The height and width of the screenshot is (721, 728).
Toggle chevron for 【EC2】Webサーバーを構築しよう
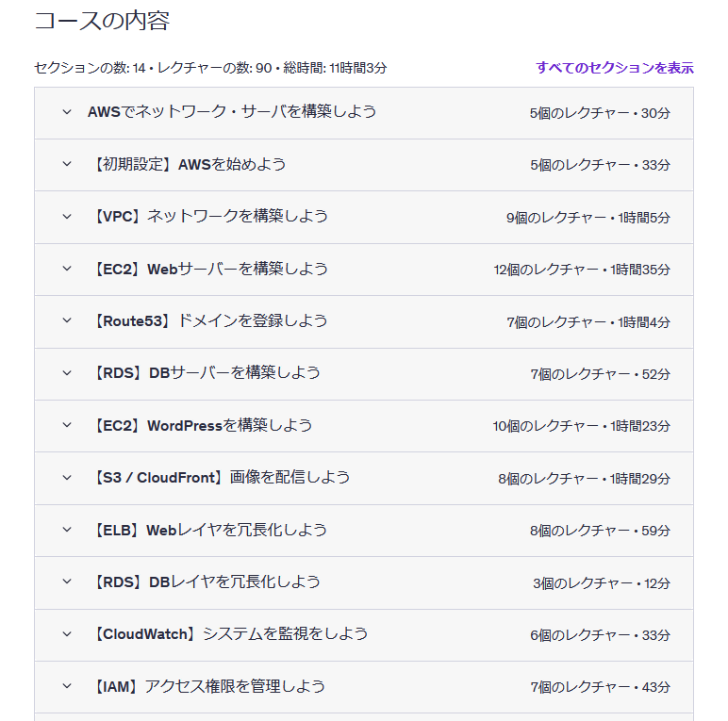(67, 269)
